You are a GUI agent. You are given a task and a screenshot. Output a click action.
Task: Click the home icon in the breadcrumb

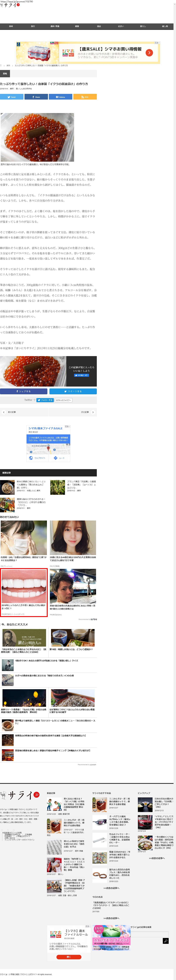[x=1, y=65]
